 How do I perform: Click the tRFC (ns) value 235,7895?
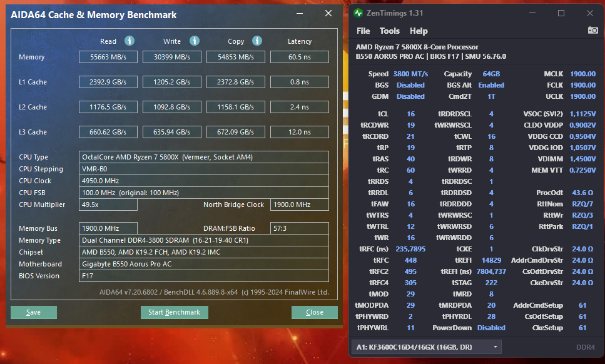(x=410, y=249)
